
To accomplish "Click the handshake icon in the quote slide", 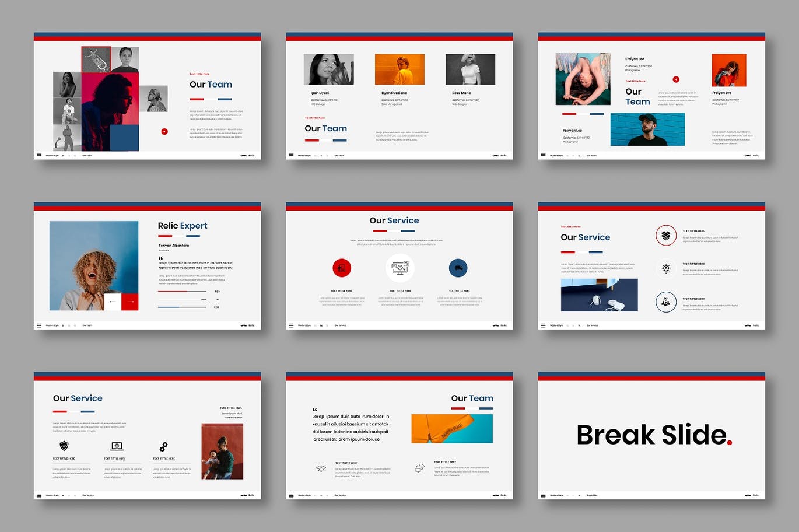I will pyautogui.click(x=320, y=468).
